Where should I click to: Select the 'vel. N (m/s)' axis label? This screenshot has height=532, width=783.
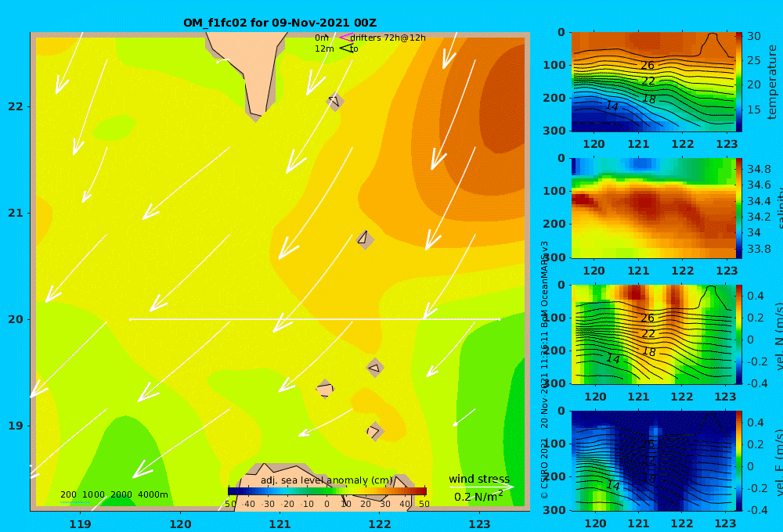click(x=778, y=336)
